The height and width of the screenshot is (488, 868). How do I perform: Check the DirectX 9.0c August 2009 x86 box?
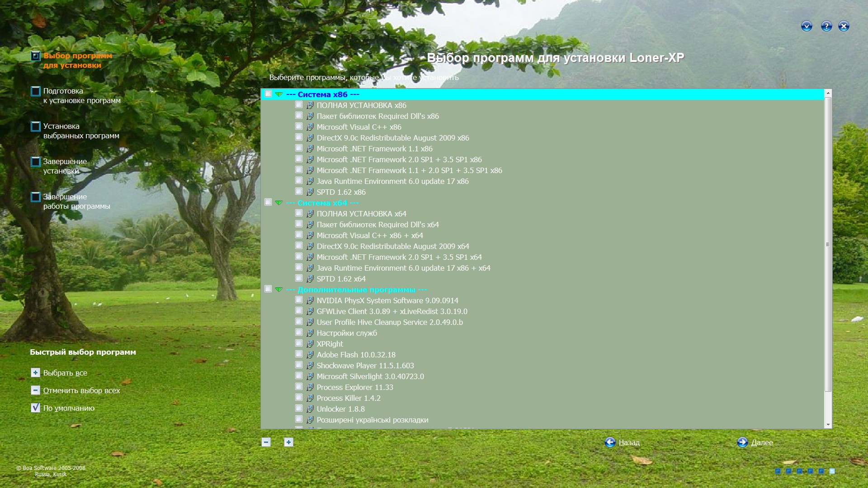coord(299,137)
